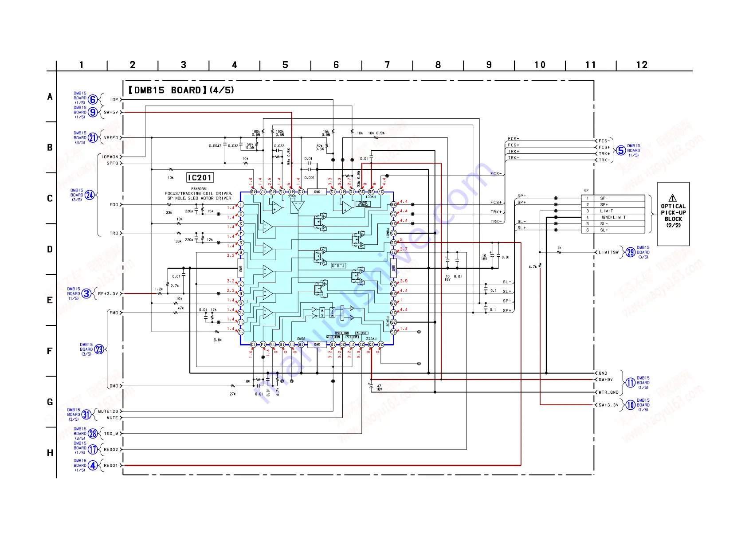Click the IC201 reference designator box
This screenshot has height=560, width=745.
pyautogui.click(x=200, y=177)
